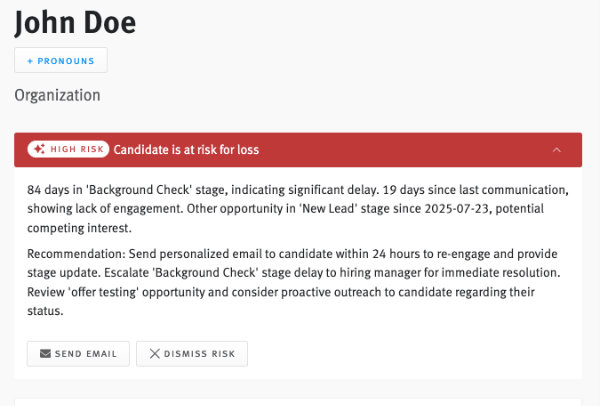Click the plus sign beside Pronouns
The width and height of the screenshot is (600, 406).
(30, 61)
